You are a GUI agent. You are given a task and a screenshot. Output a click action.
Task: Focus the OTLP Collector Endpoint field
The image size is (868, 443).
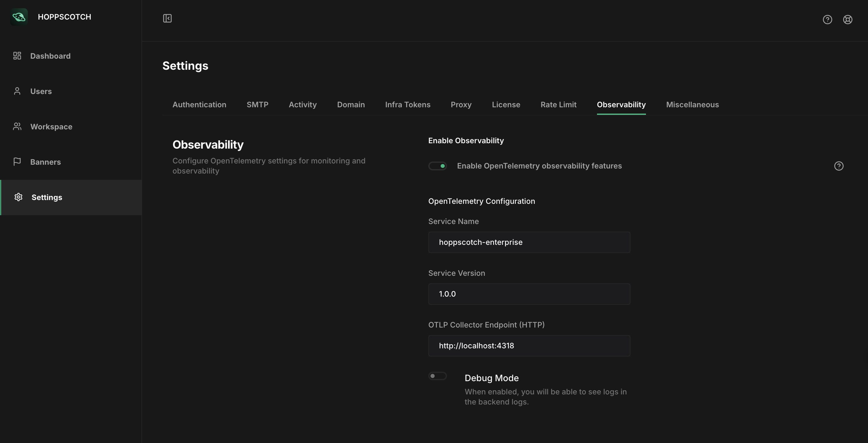point(529,346)
